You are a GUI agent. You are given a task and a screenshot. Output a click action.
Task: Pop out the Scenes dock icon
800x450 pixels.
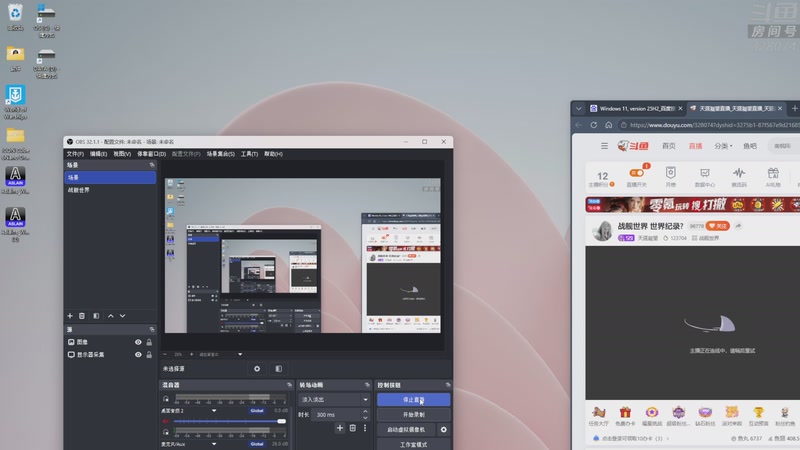point(152,165)
